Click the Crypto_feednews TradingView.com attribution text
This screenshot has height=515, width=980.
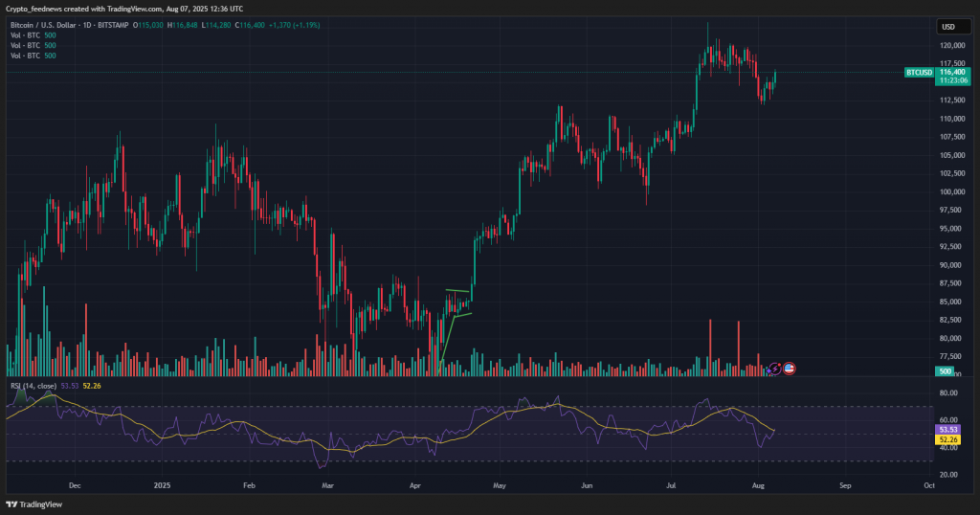pos(124,9)
